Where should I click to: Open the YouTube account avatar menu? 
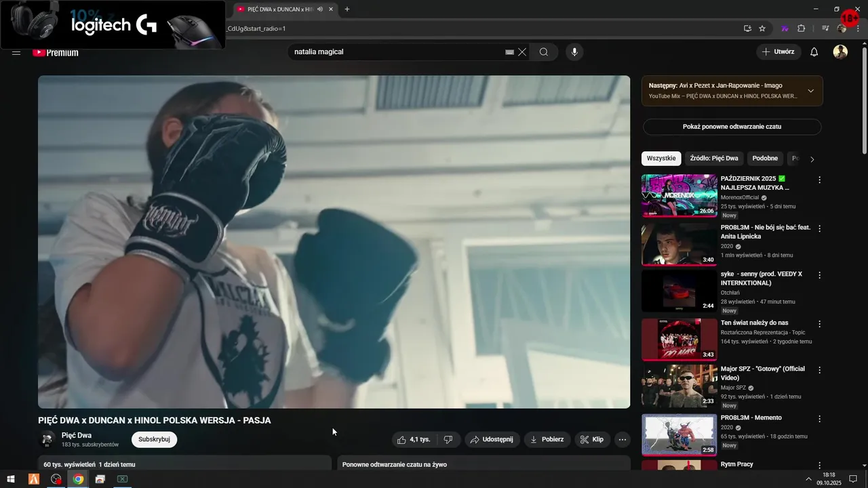[840, 52]
